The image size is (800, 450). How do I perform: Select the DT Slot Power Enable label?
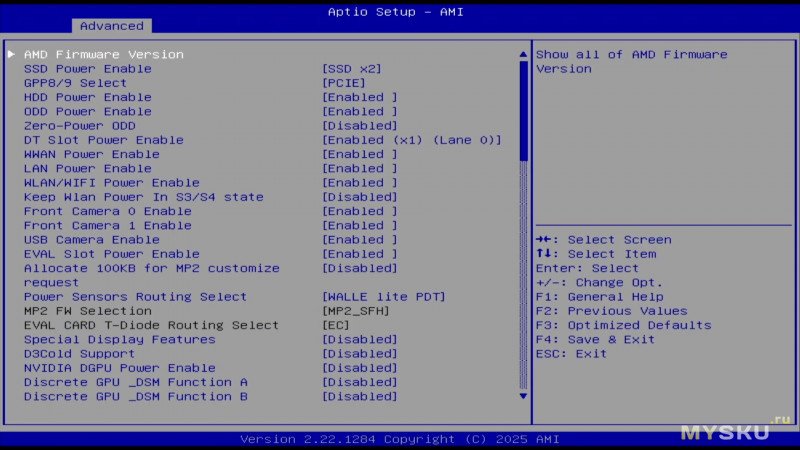(104, 140)
